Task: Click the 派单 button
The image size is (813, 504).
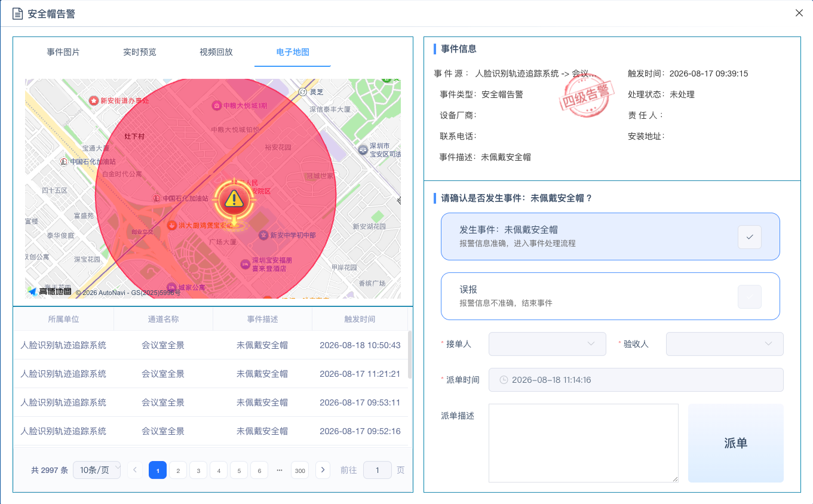Action: pos(736,443)
